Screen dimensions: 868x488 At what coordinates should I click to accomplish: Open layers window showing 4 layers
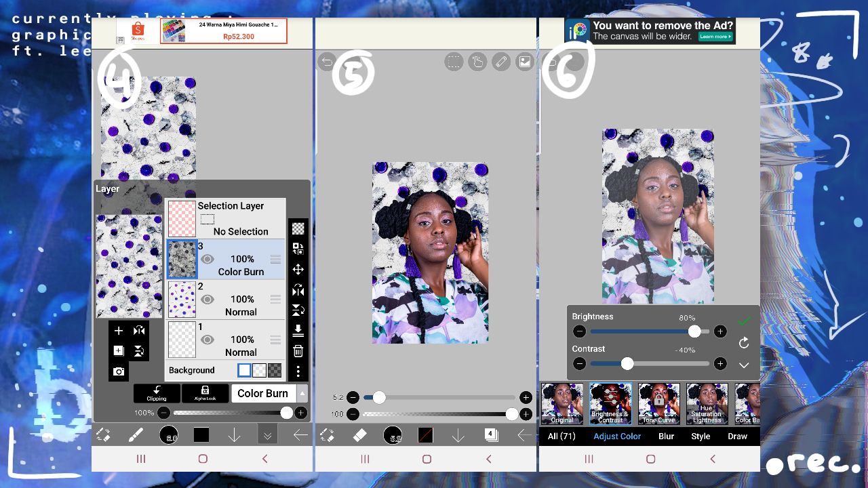point(491,435)
